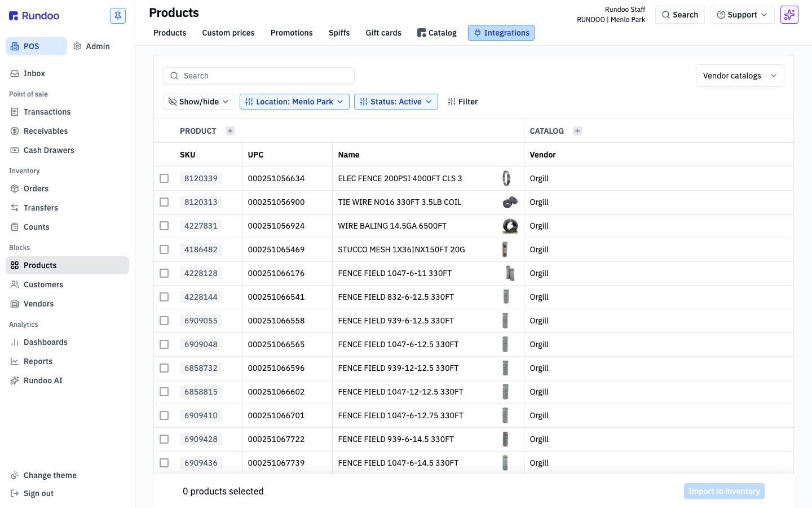Open Cash Drawers
812x508 pixels.
(x=67, y=150)
